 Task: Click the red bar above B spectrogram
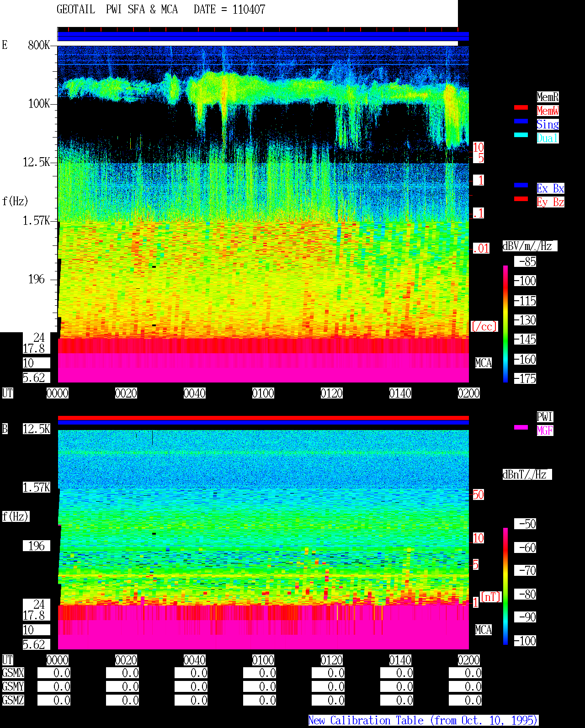(263, 418)
